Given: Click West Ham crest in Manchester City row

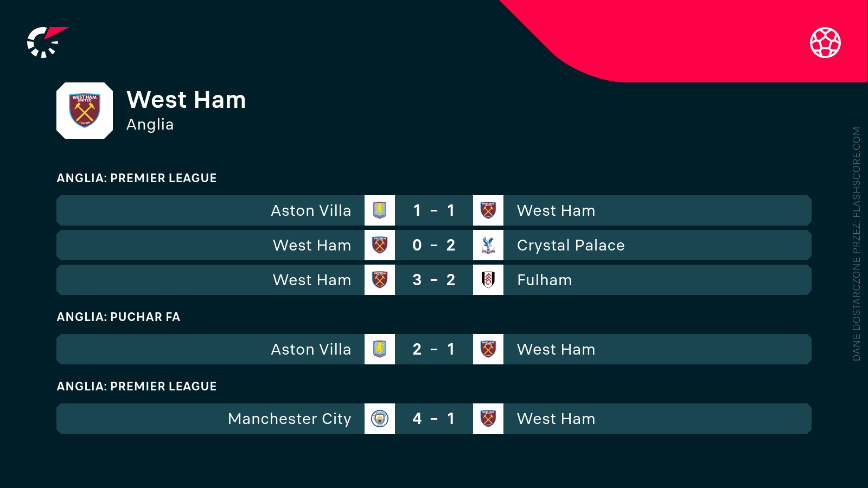Looking at the screenshot, I should pos(488,419).
